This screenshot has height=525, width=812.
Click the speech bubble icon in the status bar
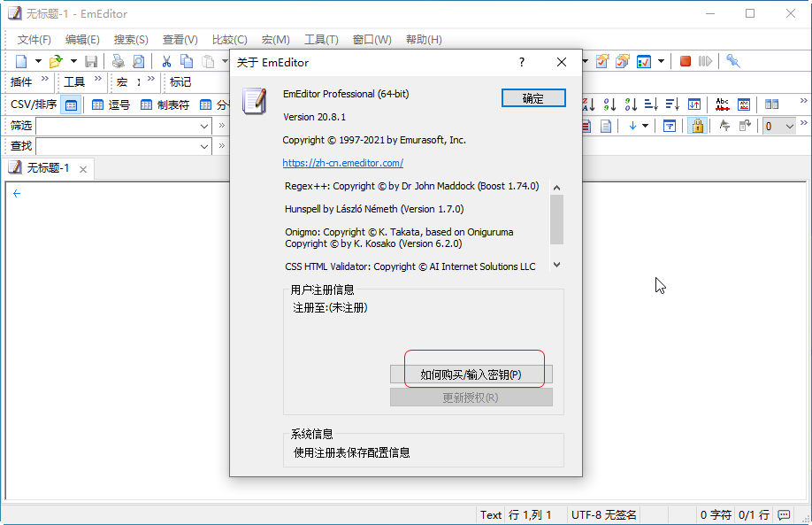coord(784,514)
